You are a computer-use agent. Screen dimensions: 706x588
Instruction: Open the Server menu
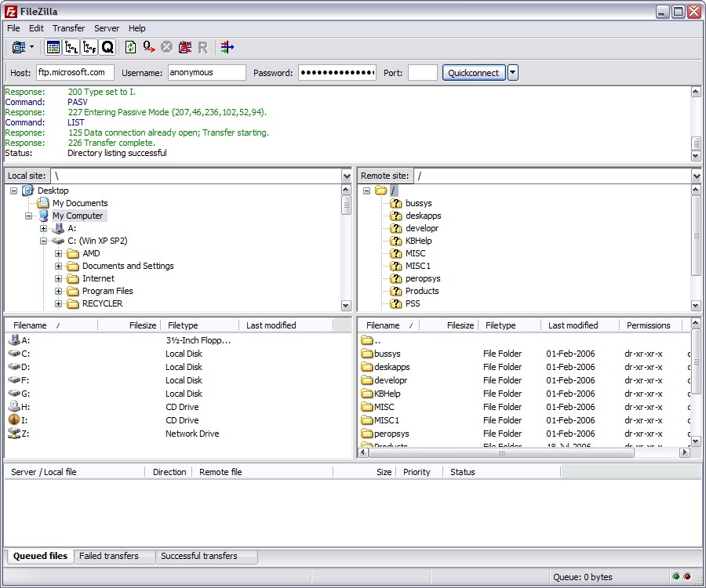tap(107, 28)
